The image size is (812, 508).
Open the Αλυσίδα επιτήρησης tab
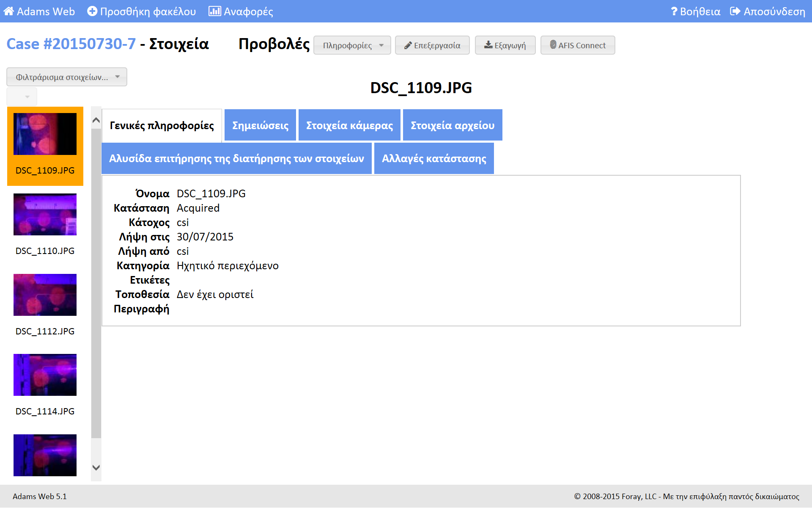[236, 158]
